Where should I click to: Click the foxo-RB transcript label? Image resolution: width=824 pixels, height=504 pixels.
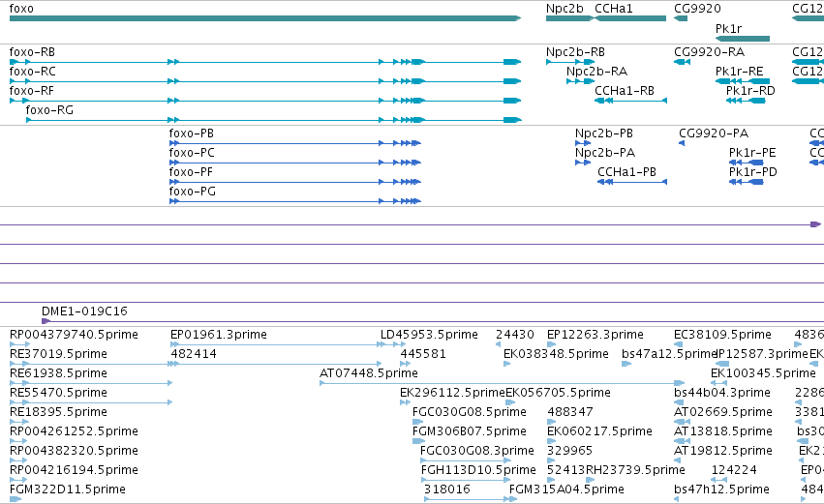point(32,52)
